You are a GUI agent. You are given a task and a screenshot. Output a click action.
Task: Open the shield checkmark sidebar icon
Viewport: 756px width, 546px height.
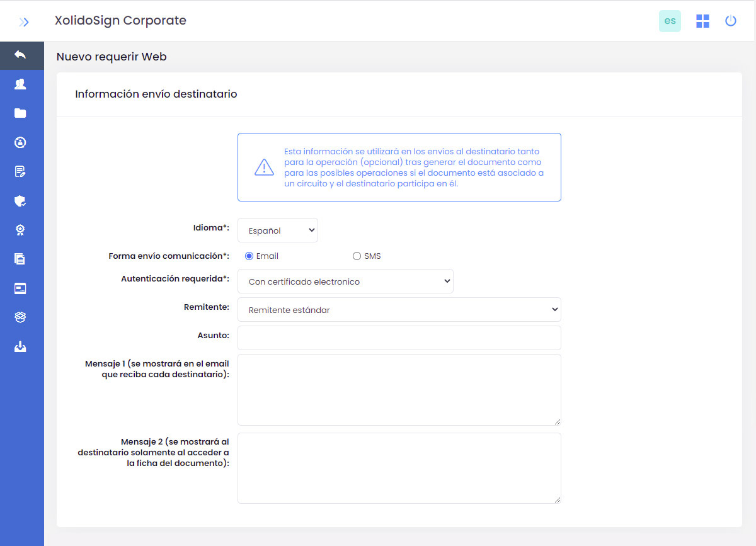(20, 201)
